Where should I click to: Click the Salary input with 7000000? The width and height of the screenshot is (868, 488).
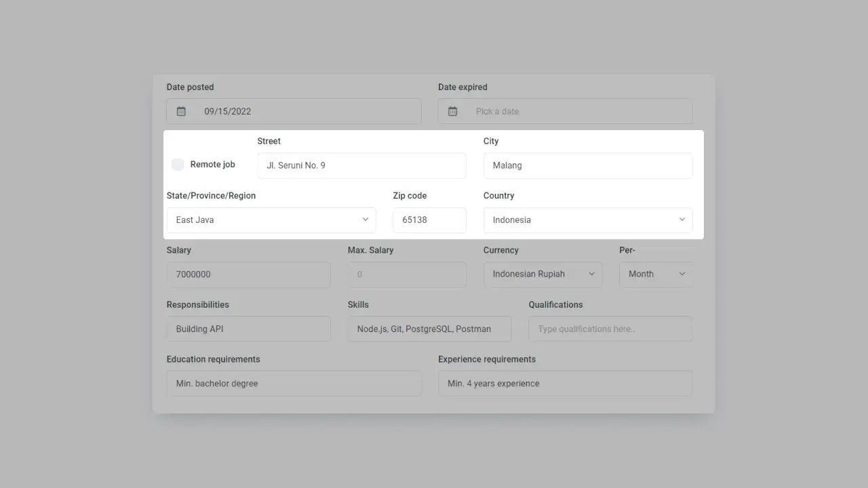click(248, 274)
